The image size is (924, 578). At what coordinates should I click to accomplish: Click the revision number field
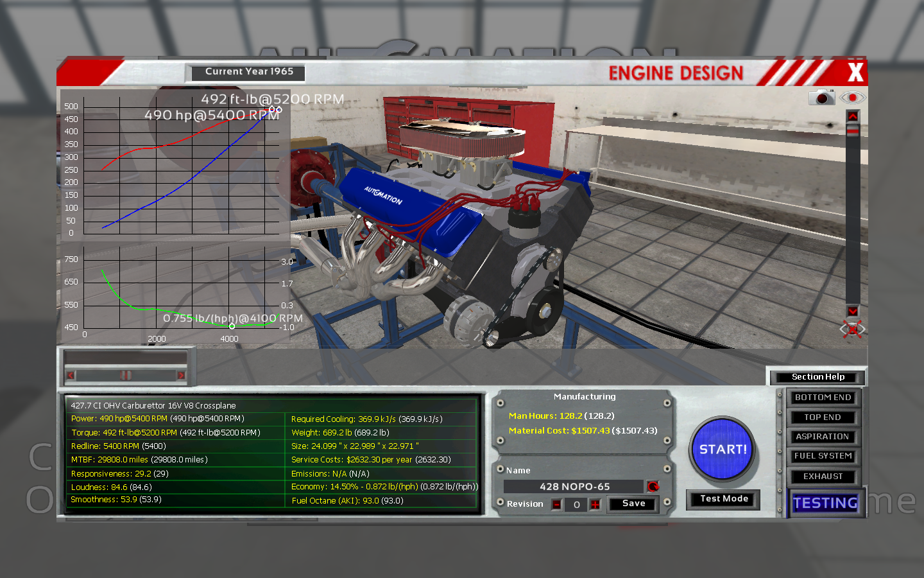pyautogui.click(x=576, y=505)
